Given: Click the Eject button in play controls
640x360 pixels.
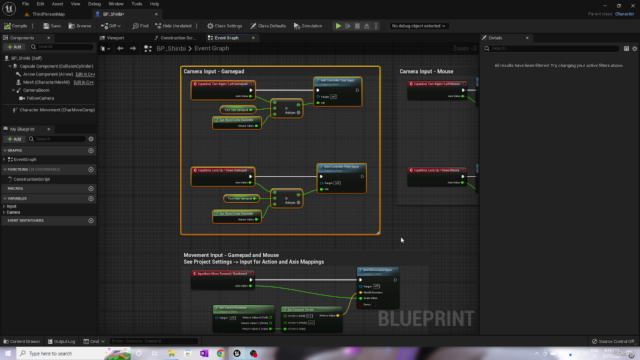Looking at the screenshot, I should 367,26.
